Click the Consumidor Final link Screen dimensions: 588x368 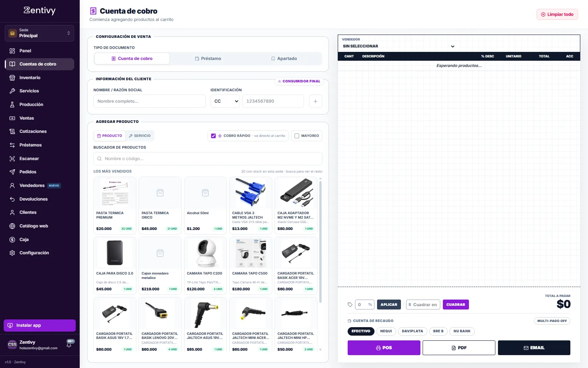click(x=299, y=81)
